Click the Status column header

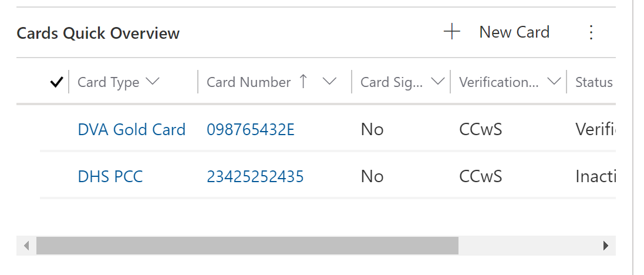(x=594, y=82)
